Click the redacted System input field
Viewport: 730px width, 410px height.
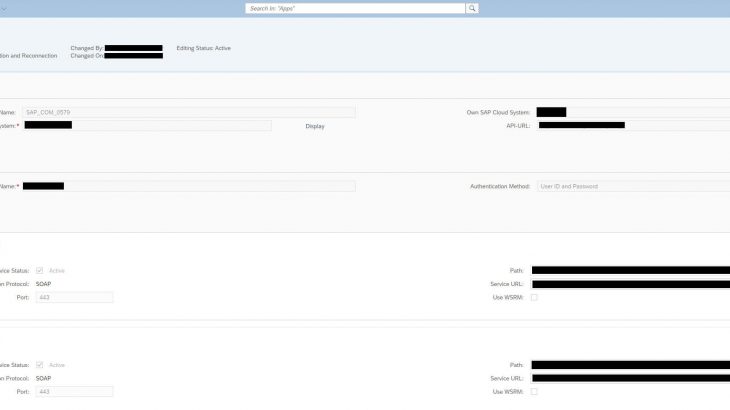point(147,125)
